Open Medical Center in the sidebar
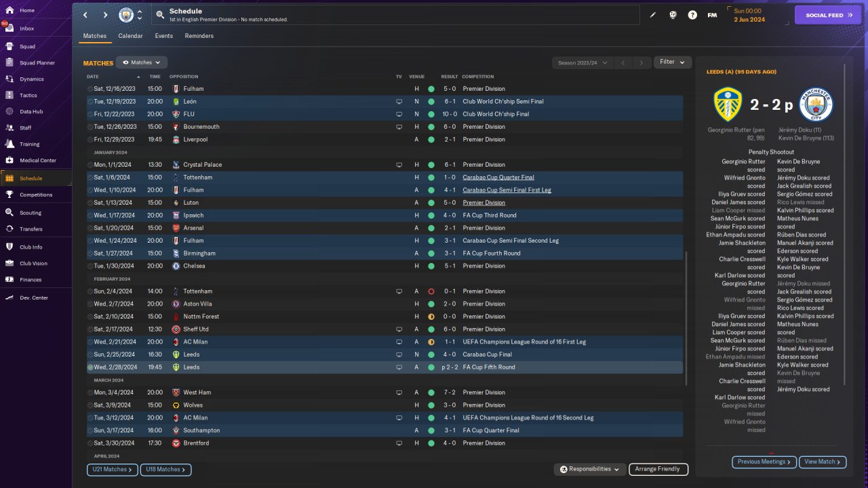Screen dimensions: 868x488 pyautogui.click(x=38, y=161)
